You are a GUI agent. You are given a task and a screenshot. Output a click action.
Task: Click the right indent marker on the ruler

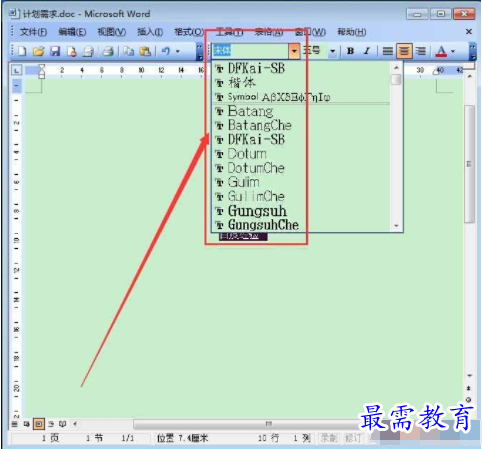pos(436,71)
